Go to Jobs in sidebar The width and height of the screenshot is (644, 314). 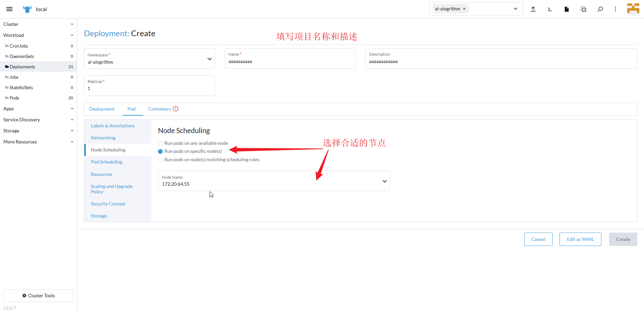click(38, 77)
